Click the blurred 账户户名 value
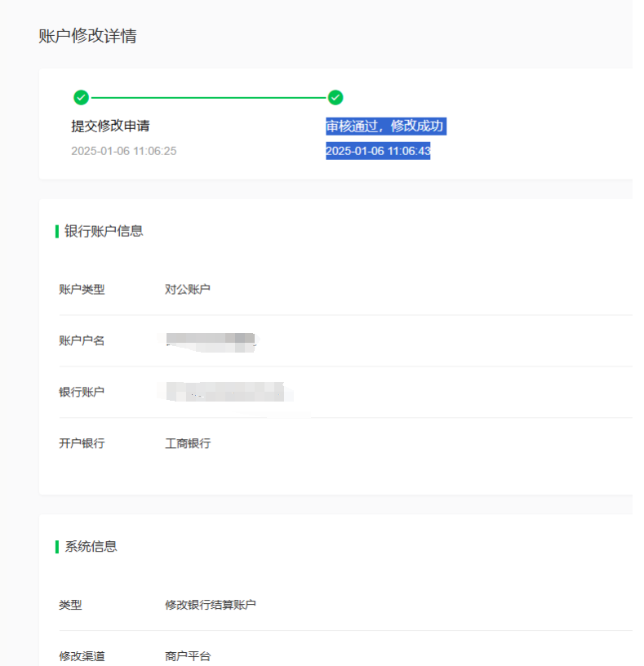 tap(211, 342)
